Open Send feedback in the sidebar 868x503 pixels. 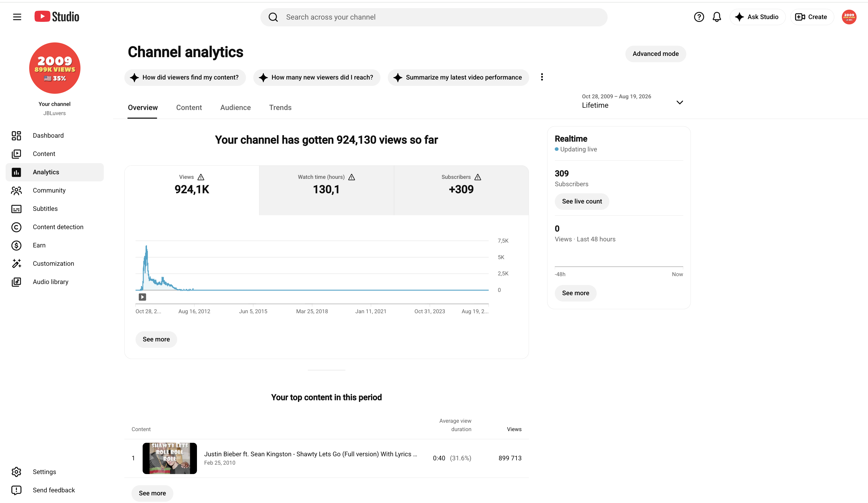point(54,490)
